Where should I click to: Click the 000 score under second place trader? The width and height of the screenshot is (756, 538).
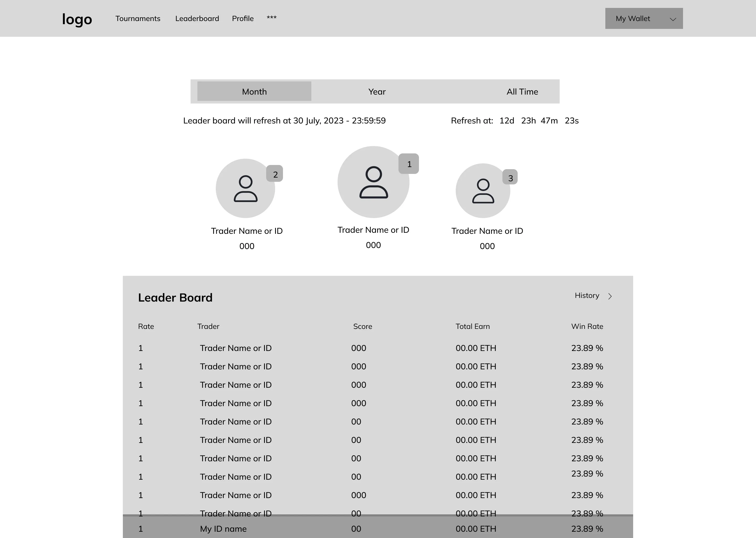tap(247, 246)
